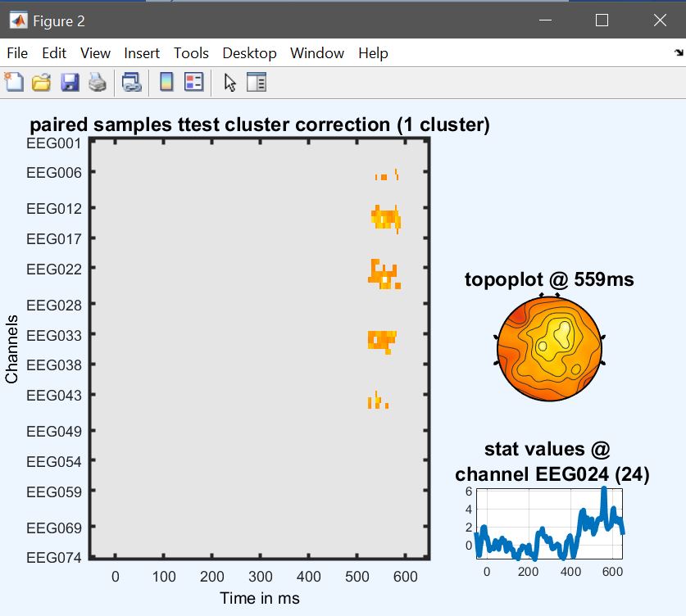Click the topoplot scalp map
686x616 pixels.
(550, 348)
